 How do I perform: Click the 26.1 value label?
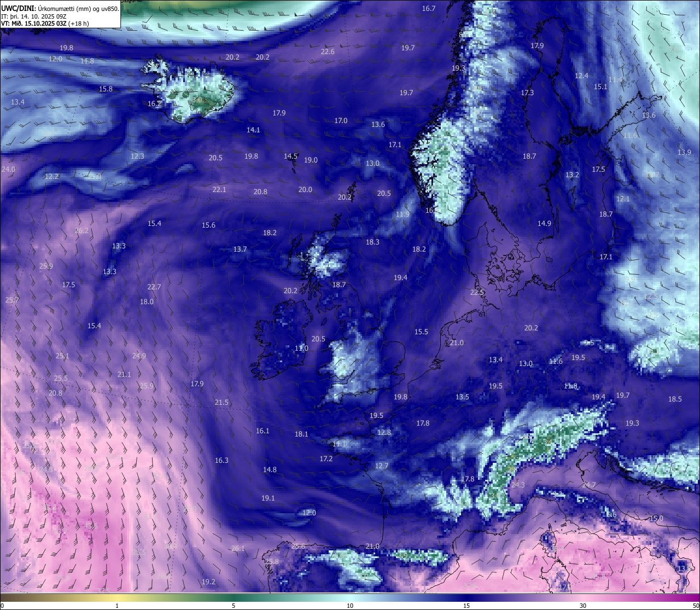(x=238, y=549)
